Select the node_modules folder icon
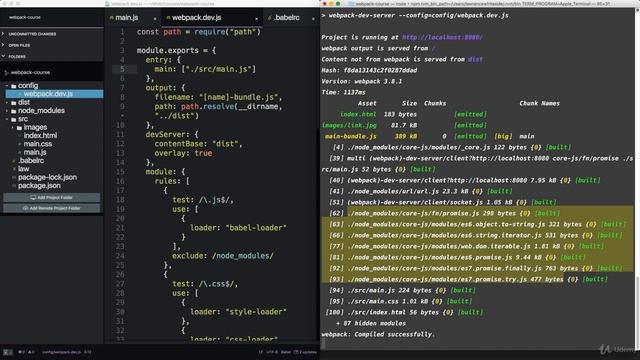 click(14, 111)
